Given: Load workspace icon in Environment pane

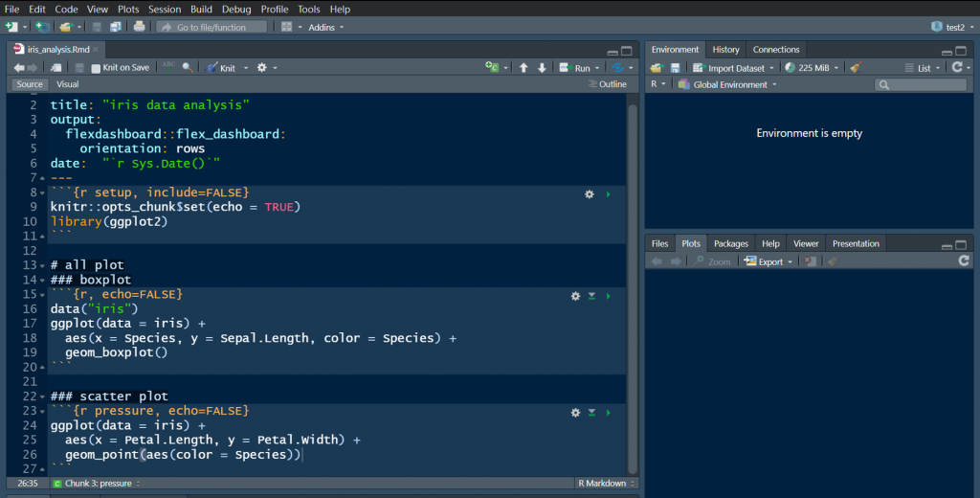Looking at the screenshot, I should tap(657, 68).
